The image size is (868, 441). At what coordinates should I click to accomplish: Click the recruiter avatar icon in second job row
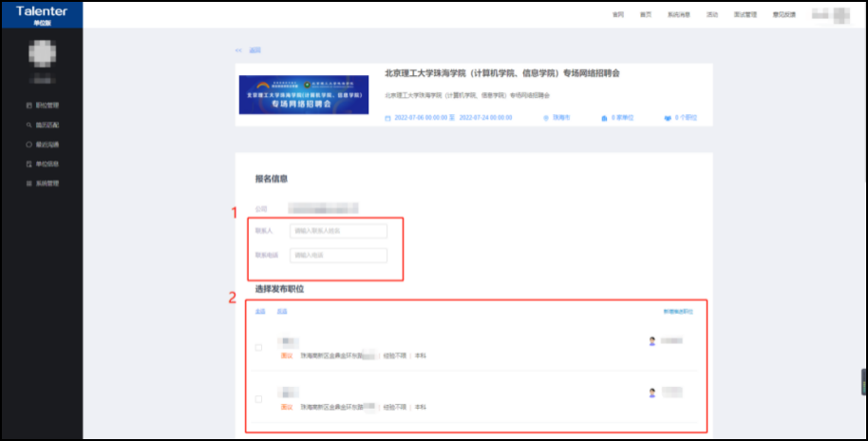click(652, 393)
